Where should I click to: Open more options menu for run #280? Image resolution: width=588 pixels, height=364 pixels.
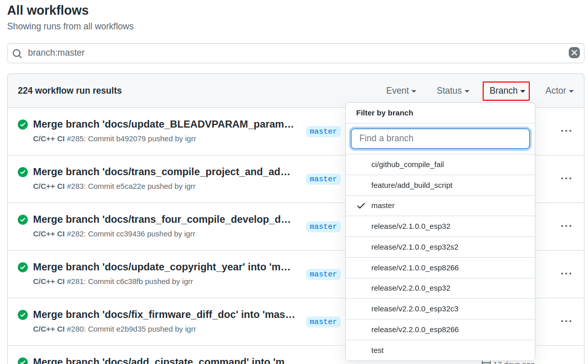click(x=566, y=321)
